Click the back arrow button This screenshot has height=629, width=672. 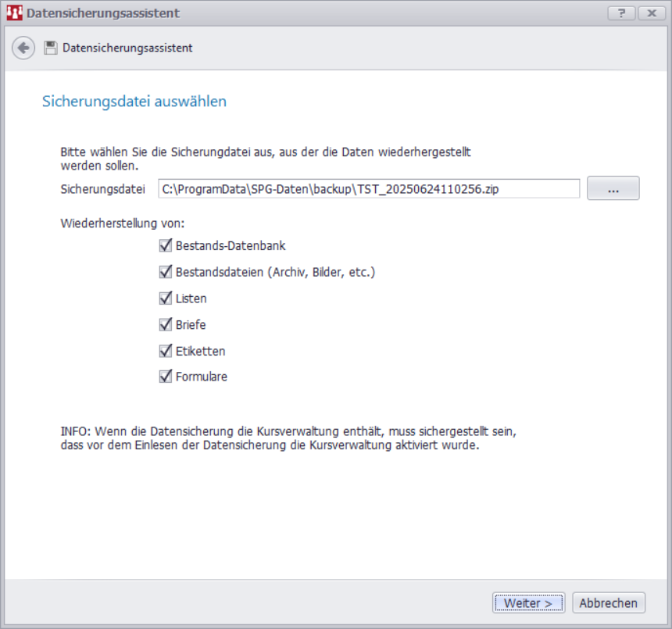[x=23, y=48]
